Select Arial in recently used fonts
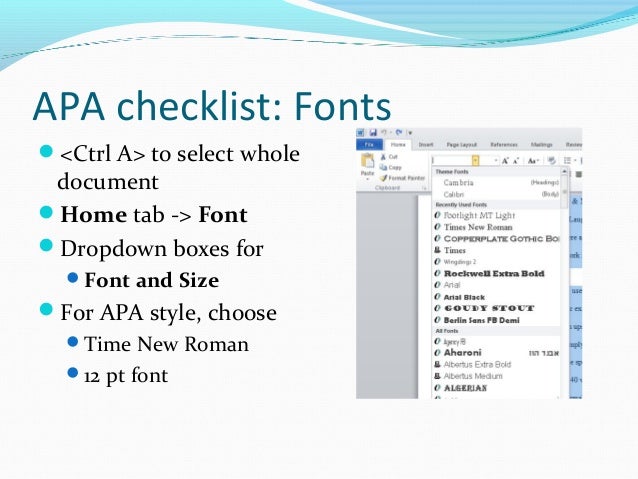The width and height of the screenshot is (638, 479). (x=496, y=285)
